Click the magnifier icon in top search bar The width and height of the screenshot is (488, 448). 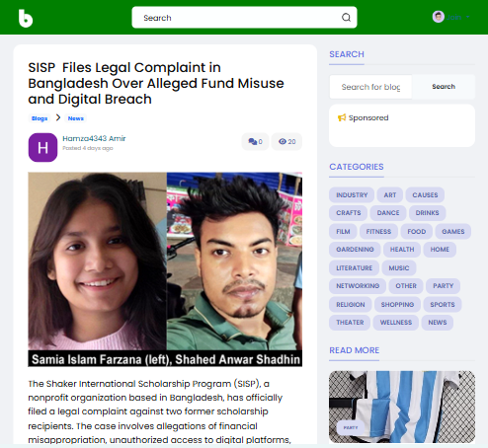tap(346, 18)
